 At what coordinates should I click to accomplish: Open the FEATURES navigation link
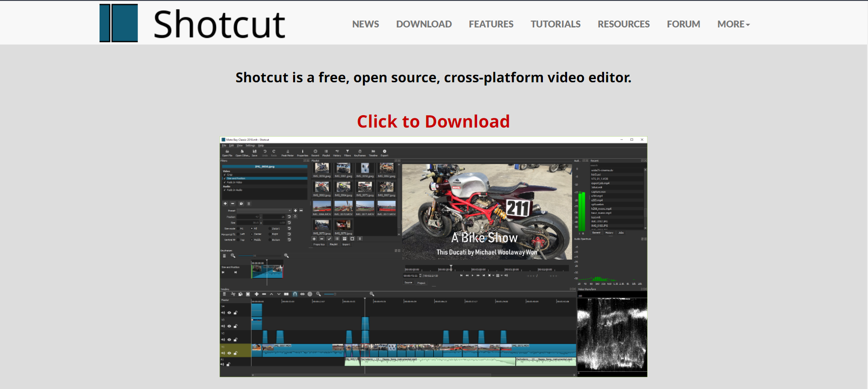(x=491, y=24)
